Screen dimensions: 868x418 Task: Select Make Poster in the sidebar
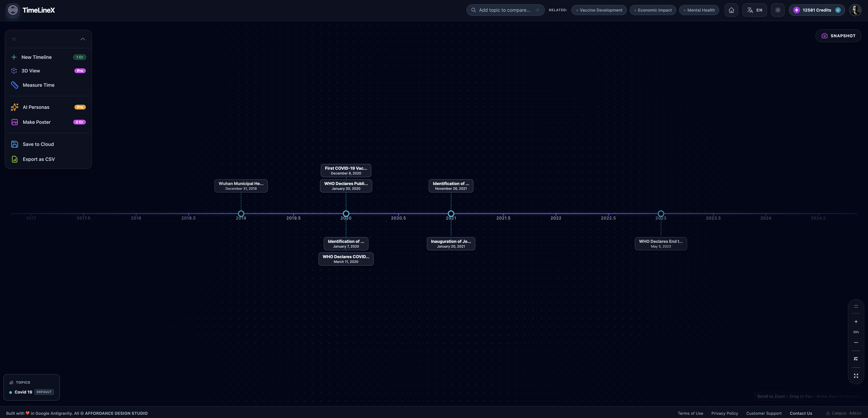point(36,122)
